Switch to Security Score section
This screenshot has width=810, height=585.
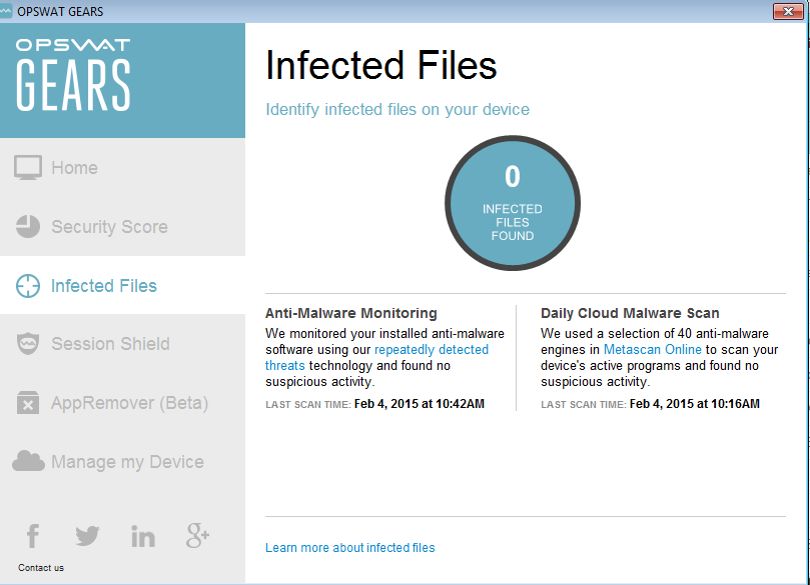(110, 227)
